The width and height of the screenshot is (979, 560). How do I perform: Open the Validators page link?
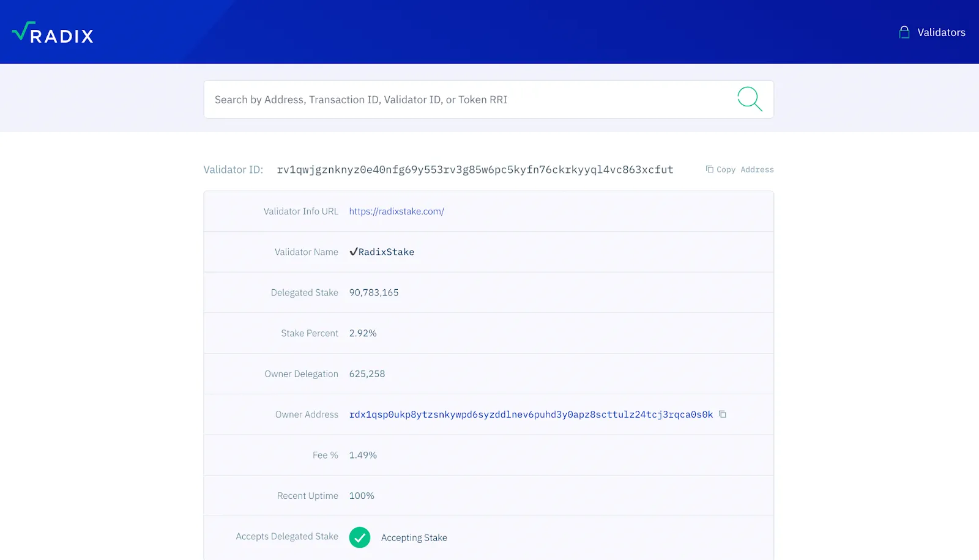(x=941, y=32)
